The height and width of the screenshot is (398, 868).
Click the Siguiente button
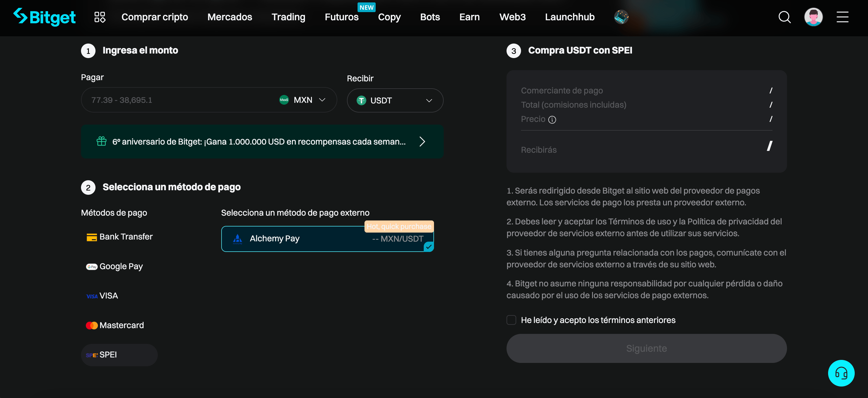(x=646, y=348)
